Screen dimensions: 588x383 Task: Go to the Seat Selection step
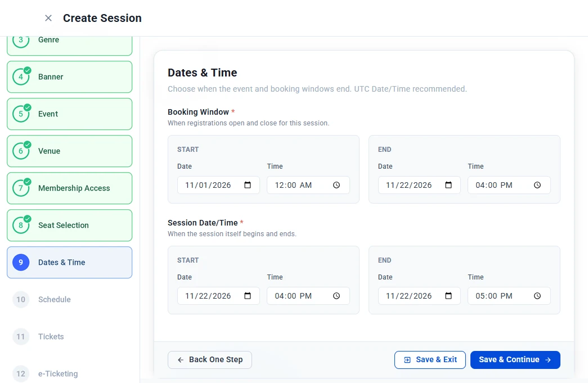pyautogui.click(x=69, y=225)
